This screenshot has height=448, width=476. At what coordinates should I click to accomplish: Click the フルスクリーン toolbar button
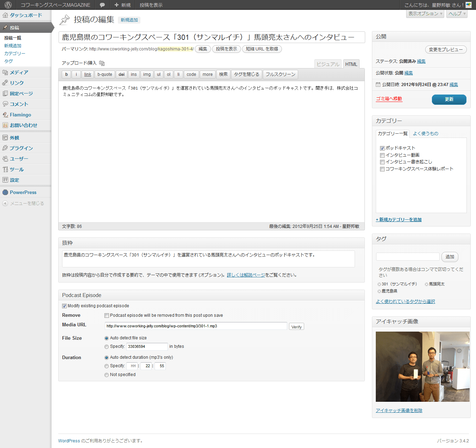click(281, 74)
